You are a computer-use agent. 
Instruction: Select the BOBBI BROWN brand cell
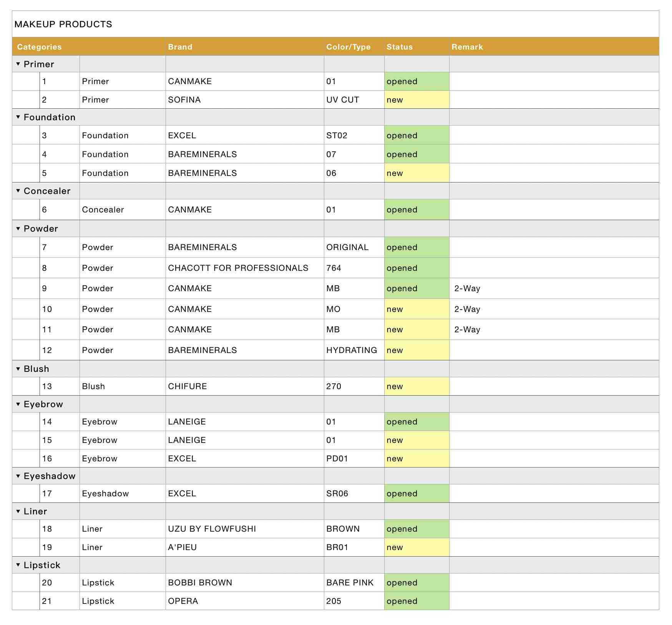point(245,582)
